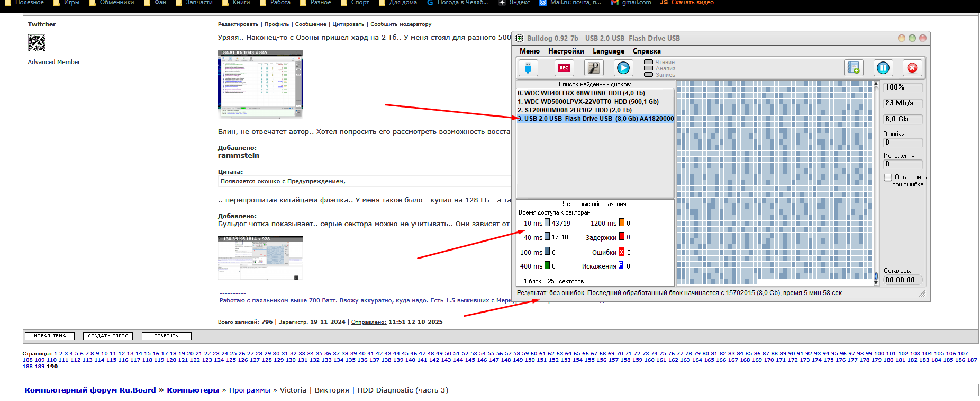This screenshot has width=980, height=401.
Task: Select WDC WD40EFRX disk in list
Action: point(581,93)
